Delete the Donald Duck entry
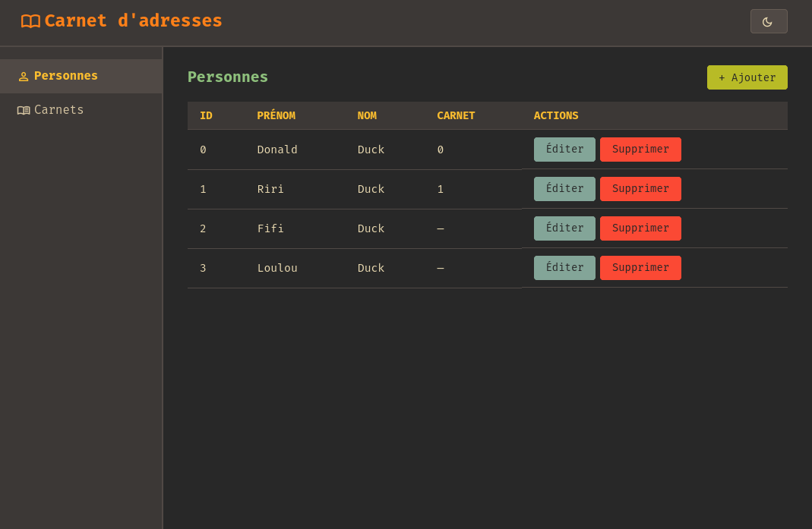 pos(640,150)
